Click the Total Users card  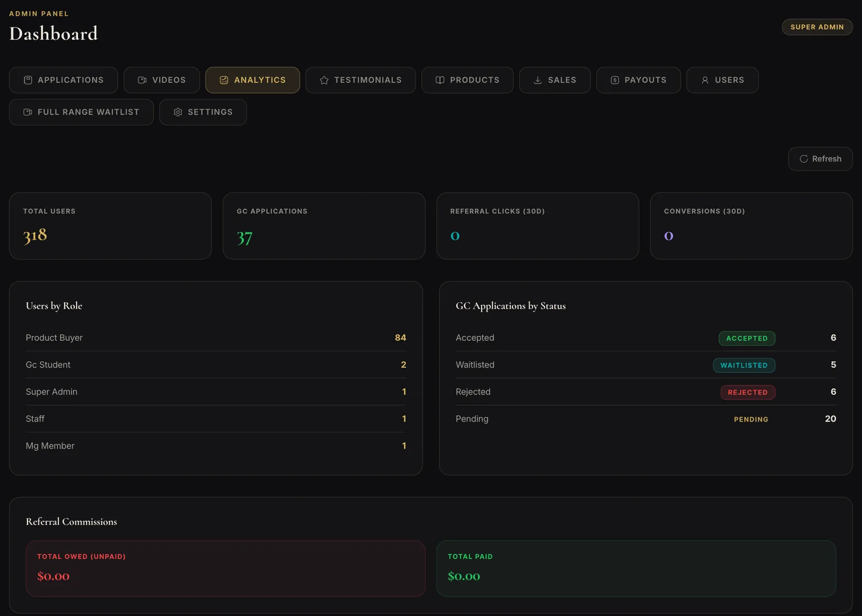pyautogui.click(x=110, y=226)
